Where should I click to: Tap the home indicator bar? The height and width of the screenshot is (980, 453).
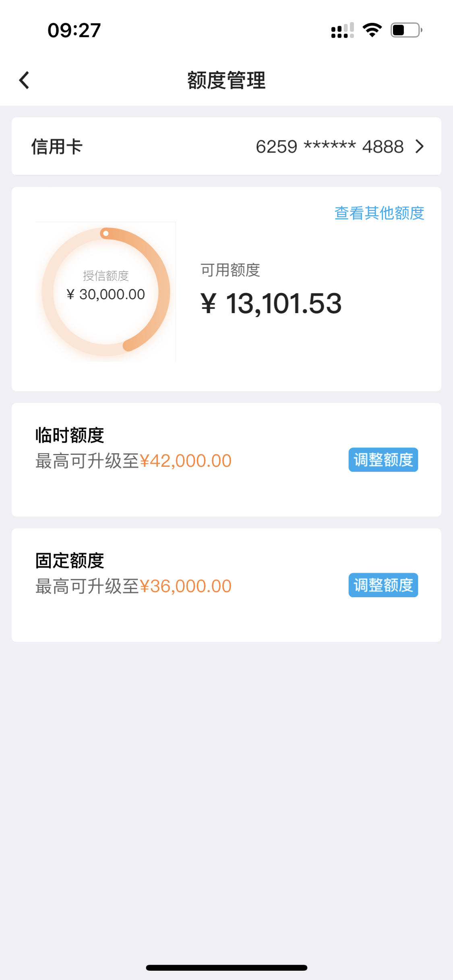227,968
